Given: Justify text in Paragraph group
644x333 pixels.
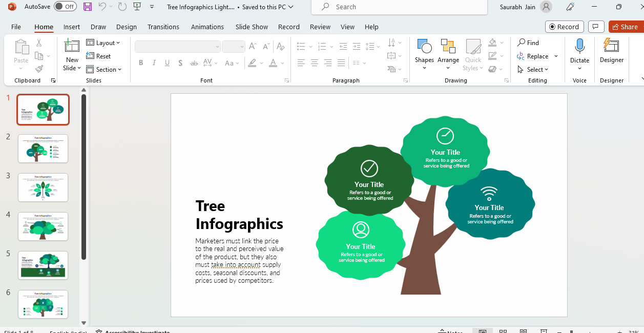Looking at the screenshot, I should pos(341,63).
